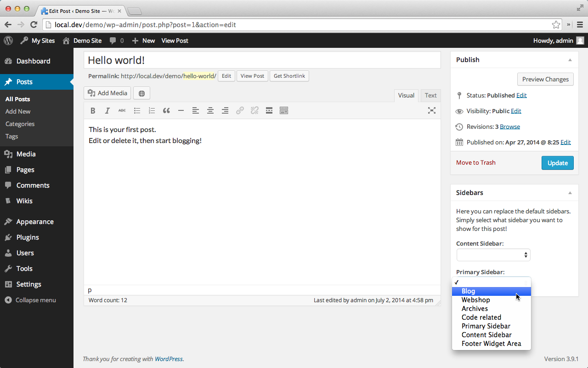Open Appearance in the admin menu
Viewport: 588px width, 368px height.
click(x=37, y=222)
